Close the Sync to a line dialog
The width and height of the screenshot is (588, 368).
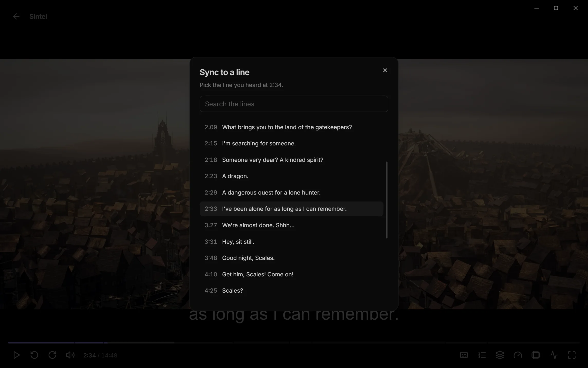pyautogui.click(x=385, y=70)
